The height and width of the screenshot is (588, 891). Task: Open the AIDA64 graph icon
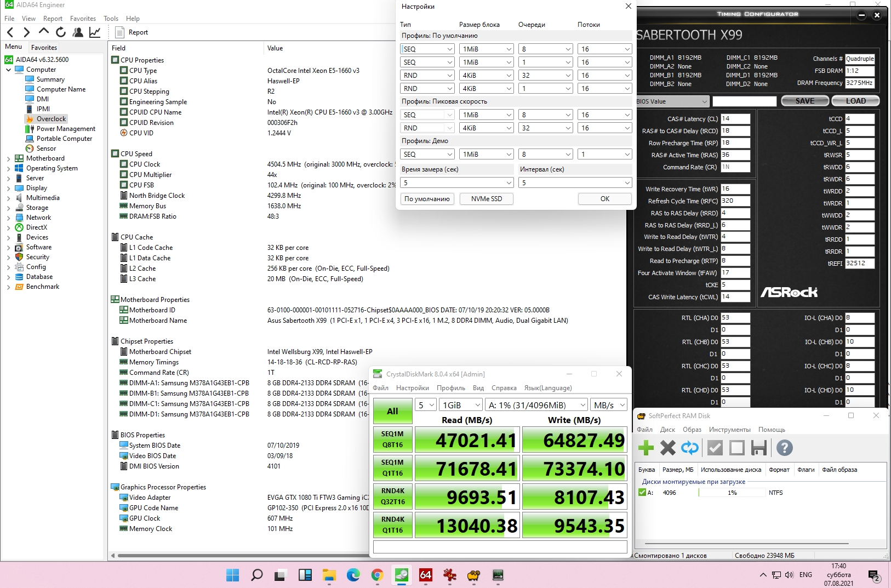95,32
